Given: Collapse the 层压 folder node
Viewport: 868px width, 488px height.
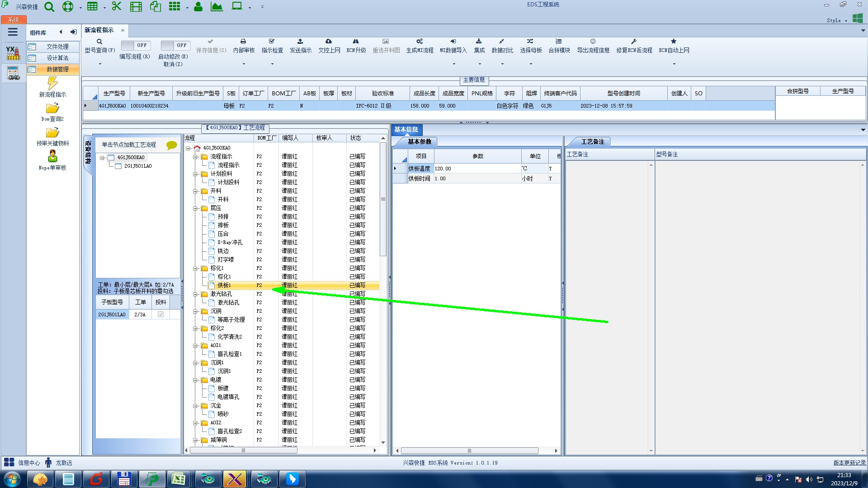Looking at the screenshot, I should (x=195, y=208).
